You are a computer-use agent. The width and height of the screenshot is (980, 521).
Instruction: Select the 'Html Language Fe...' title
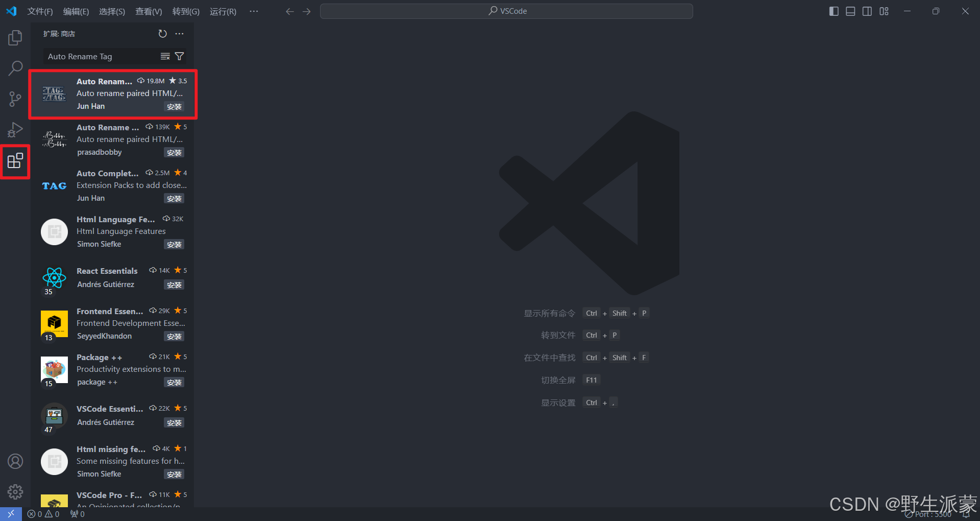pos(116,219)
